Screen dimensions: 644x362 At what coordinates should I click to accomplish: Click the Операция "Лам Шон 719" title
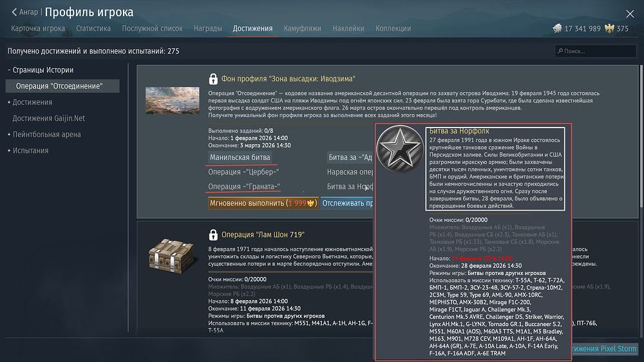pyautogui.click(x=263, y=234)
